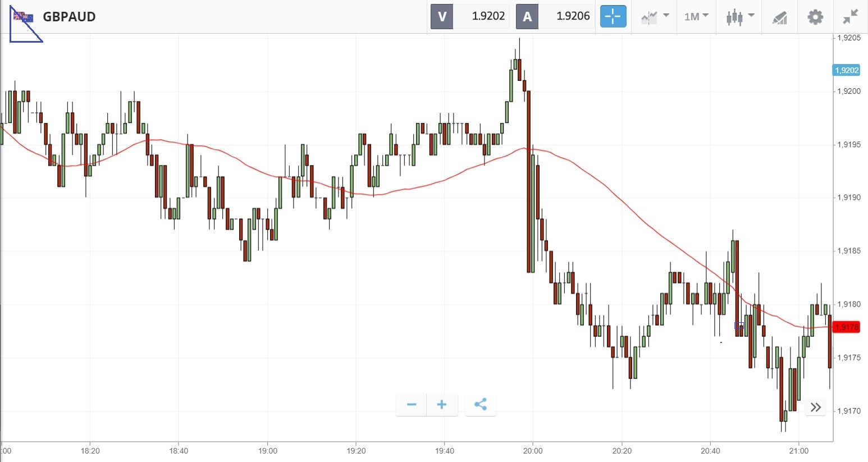Open the candlestick chart type dropdown
This screenshot has width=868, height=462.
[739, 17]
